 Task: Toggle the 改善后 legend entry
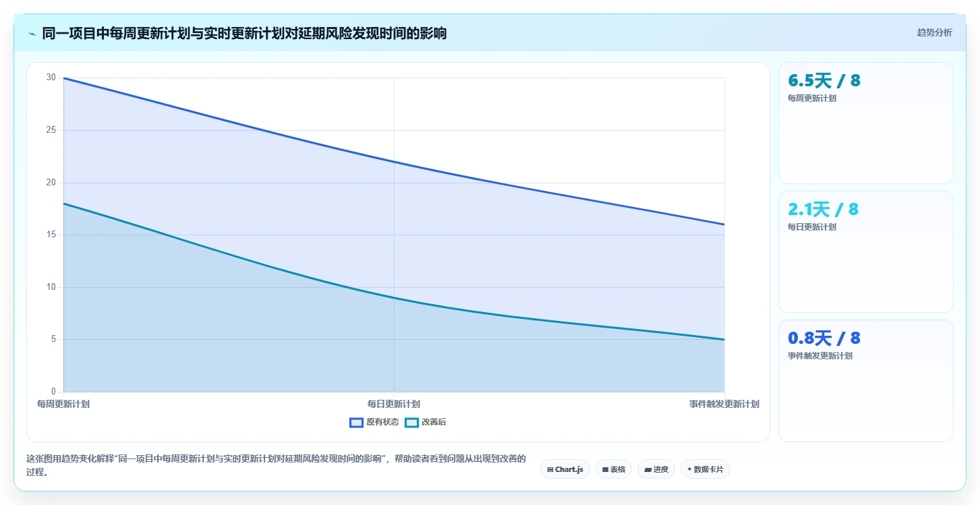[425, 422]
